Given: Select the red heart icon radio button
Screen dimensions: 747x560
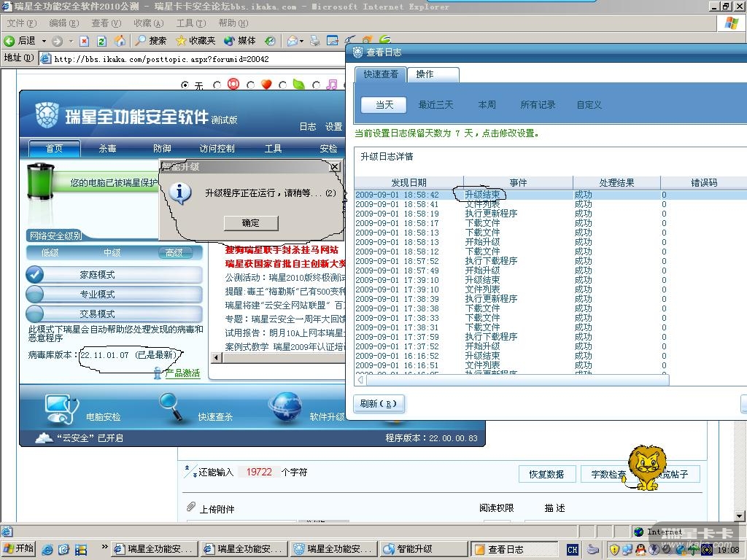Looking at the screenshot, I should 251,85.
